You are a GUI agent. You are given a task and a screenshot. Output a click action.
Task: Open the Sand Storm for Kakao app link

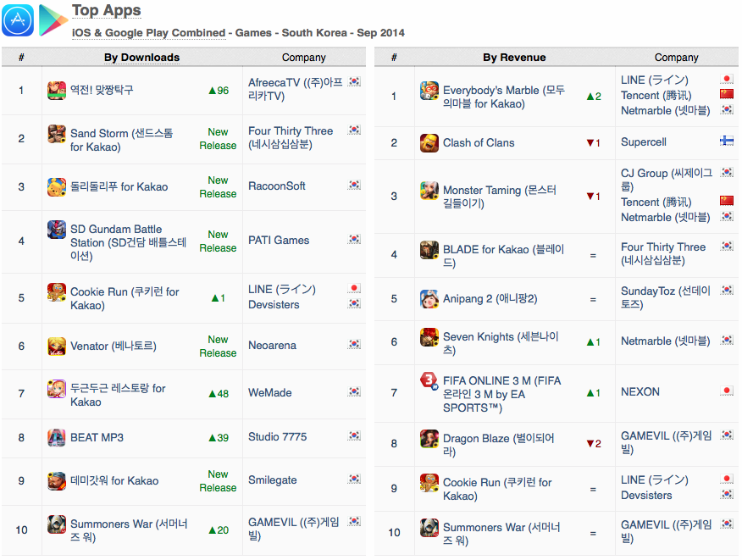tap(122, 140)
